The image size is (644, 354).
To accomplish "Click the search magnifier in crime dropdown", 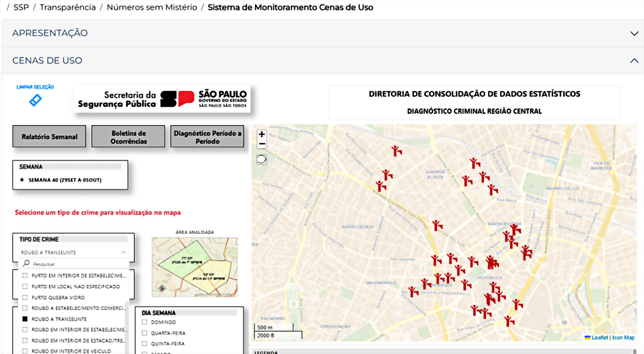I will (26, 263).
